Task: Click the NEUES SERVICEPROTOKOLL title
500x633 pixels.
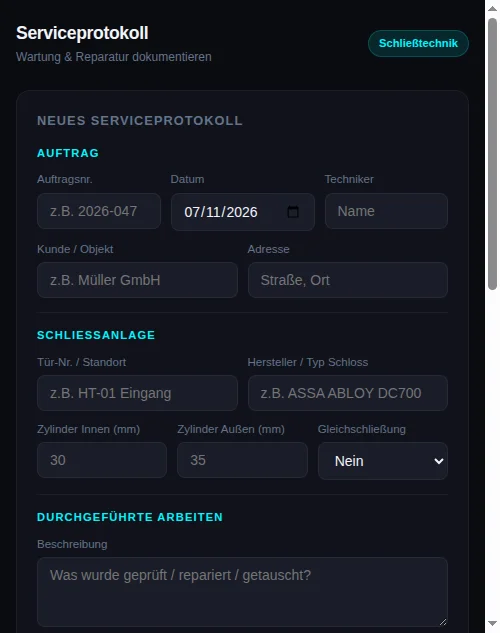Action: (x=140, y=121)
